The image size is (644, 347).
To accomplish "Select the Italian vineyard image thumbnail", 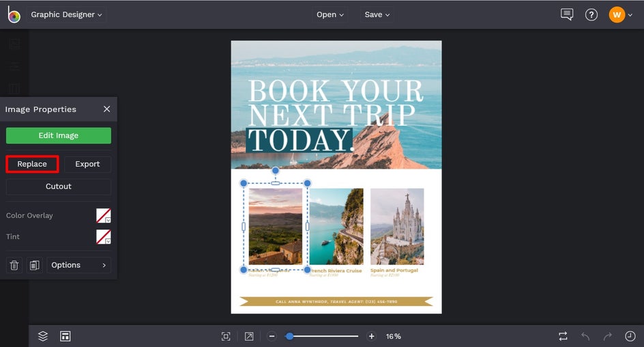I will pyautogui.click(x=276, y=226).
